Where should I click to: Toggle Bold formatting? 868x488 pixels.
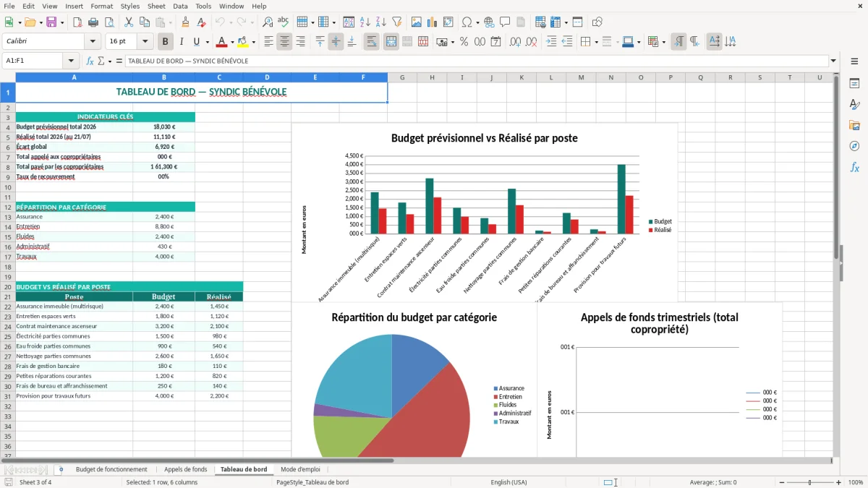tap(166, 42)
